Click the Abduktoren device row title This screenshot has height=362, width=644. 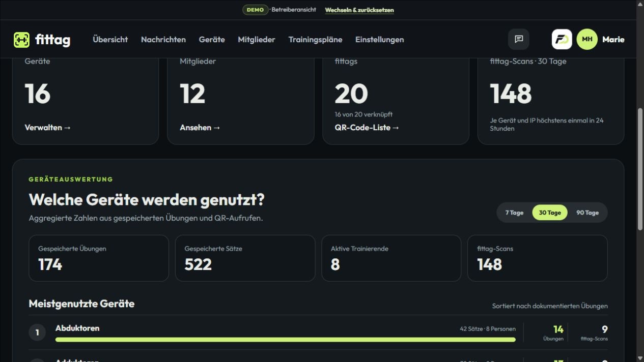coord(77,328)
